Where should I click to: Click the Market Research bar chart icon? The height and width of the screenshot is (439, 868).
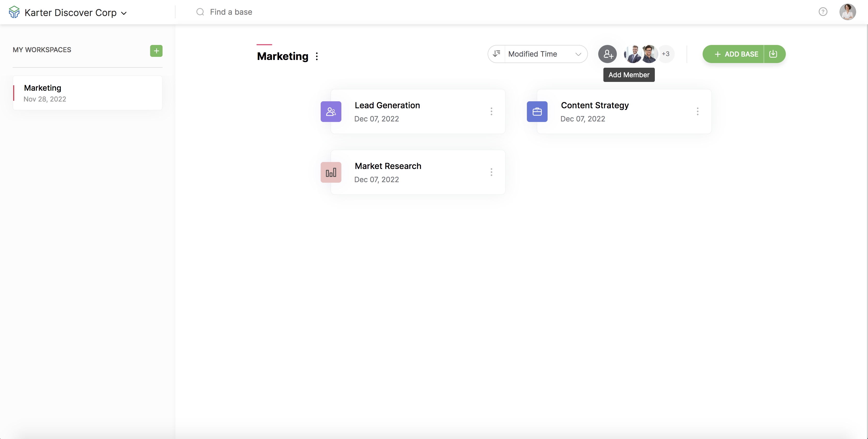(x=331, y=173)
